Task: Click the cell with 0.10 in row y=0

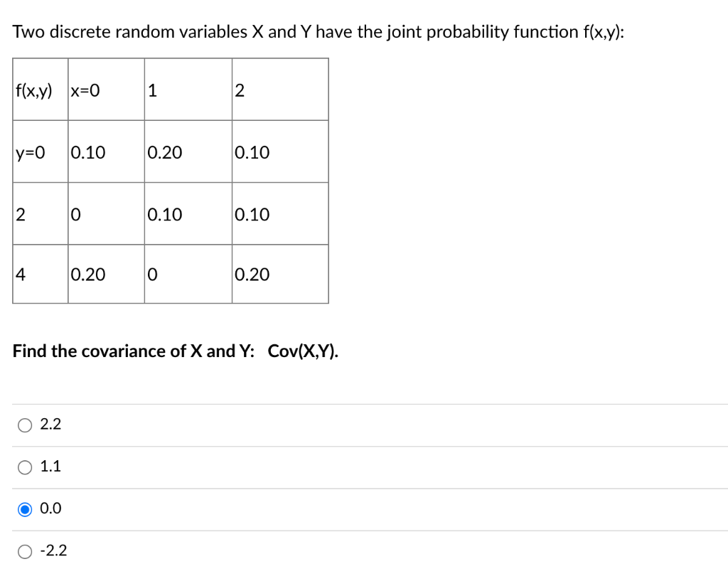Action: point(105,151)
